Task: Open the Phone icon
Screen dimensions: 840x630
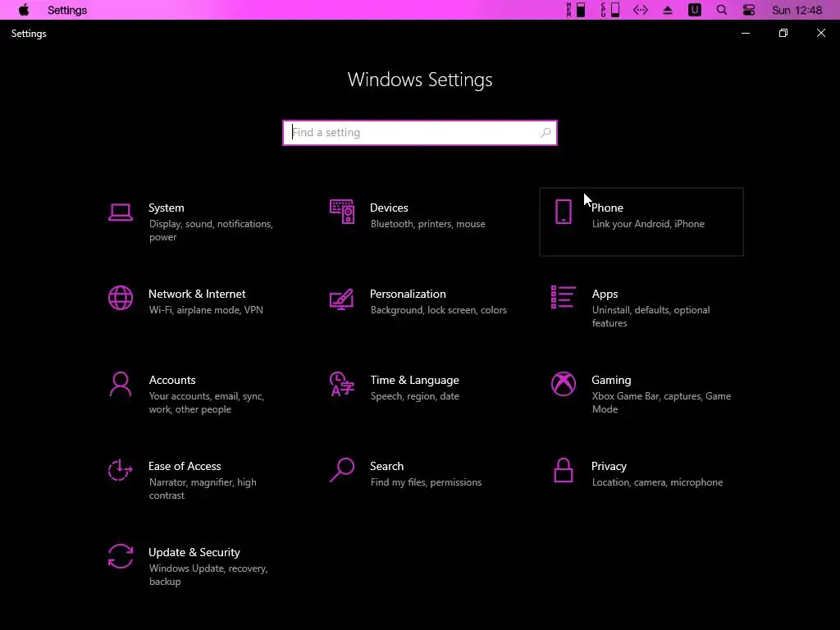Action: coord(563,212)
